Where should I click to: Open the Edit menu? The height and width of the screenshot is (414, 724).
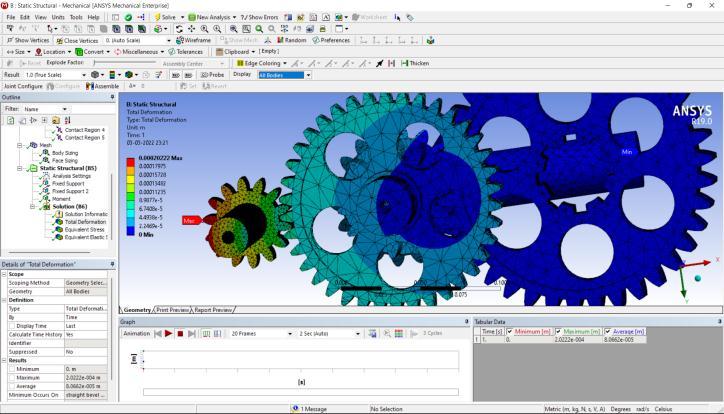[x=25, y=17]
